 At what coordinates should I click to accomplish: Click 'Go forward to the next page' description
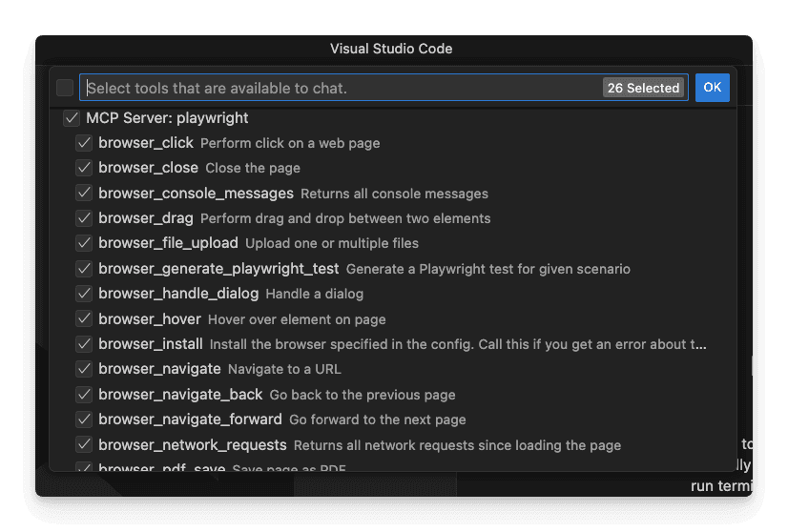point(378,419)
